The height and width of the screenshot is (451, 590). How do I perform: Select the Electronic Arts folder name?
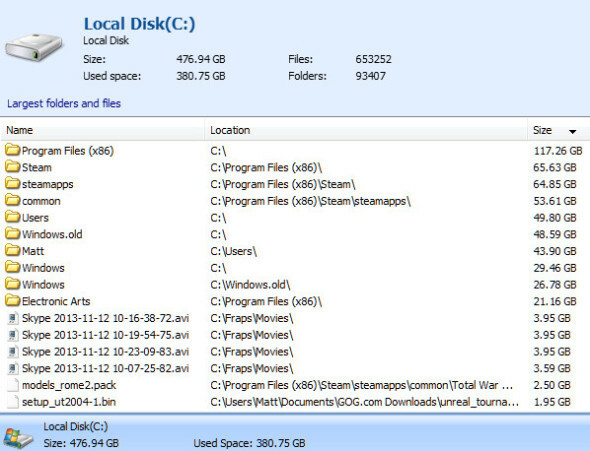tap(56, 301)
